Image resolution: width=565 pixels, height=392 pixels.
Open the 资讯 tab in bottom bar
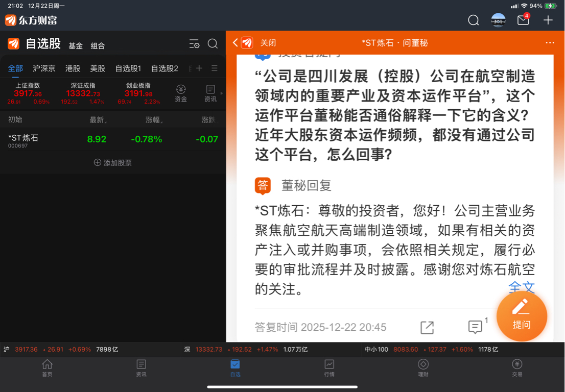pyautogui.click(x=141, y=368)
